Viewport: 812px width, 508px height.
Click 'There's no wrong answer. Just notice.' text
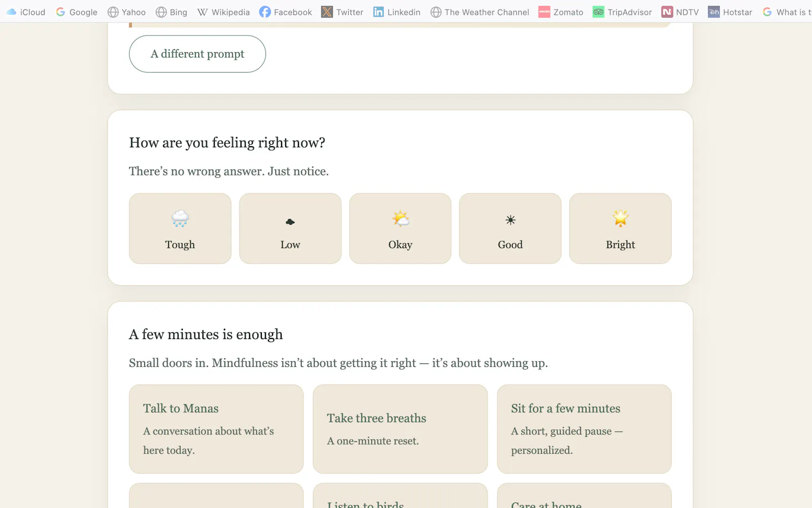point(229,172)
